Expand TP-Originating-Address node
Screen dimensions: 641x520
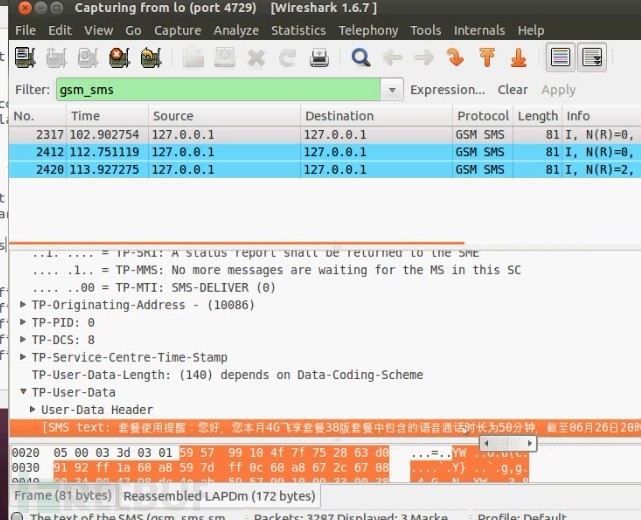(23, 304)
